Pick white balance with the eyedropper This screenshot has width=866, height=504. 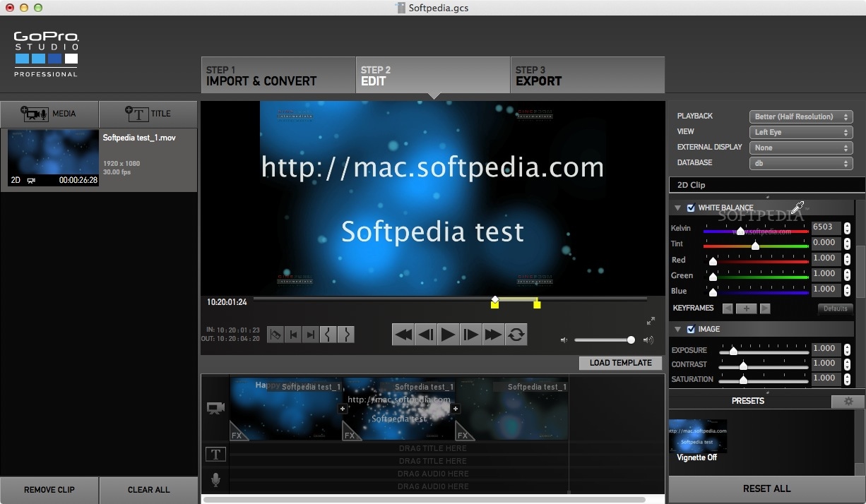pyautogui.click(x=797, y=208)
